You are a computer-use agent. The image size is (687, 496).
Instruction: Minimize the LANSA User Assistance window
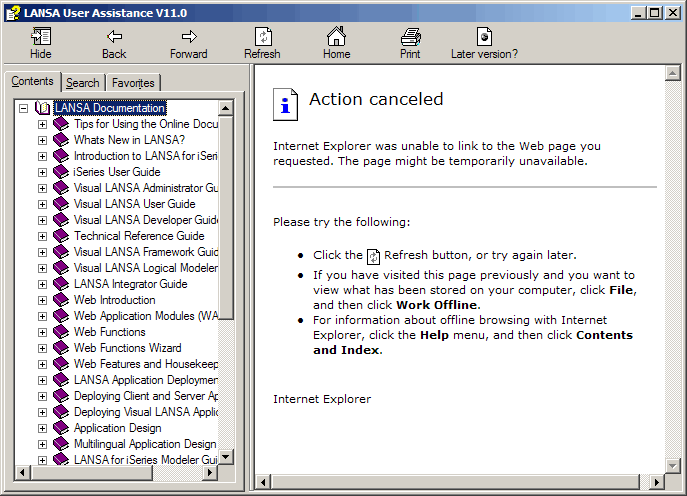coord(639,13)
